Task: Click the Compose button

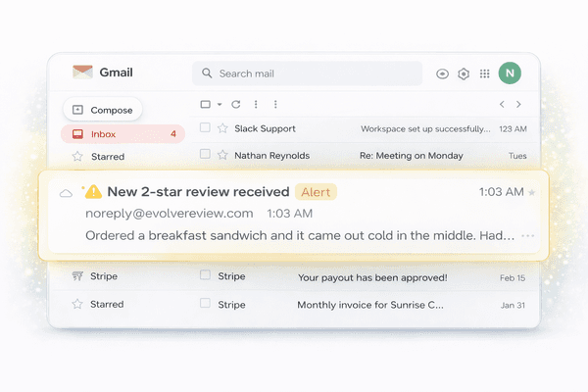Action: [x=102, y=110]
